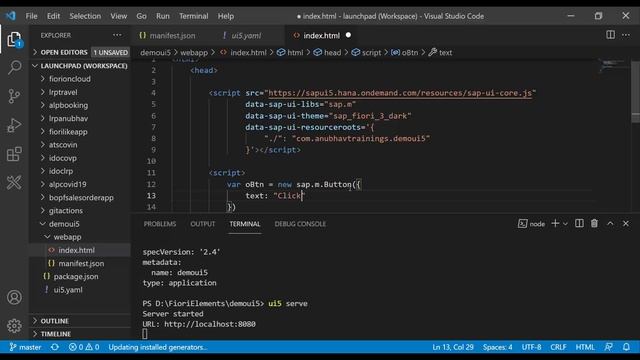Open the Manage gear icon
640x360 pixels.
click(14, 326)
